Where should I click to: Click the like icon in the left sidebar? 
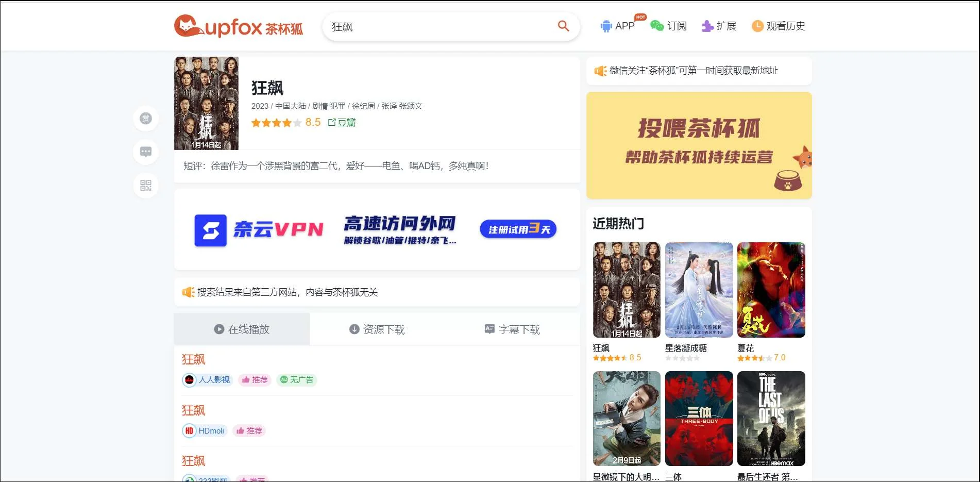[x=146, y=119]
